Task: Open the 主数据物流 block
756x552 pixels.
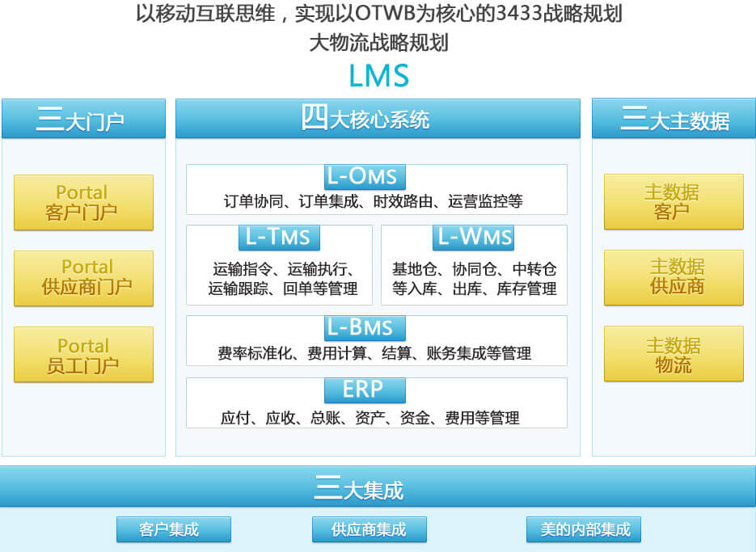Action: 674,354
